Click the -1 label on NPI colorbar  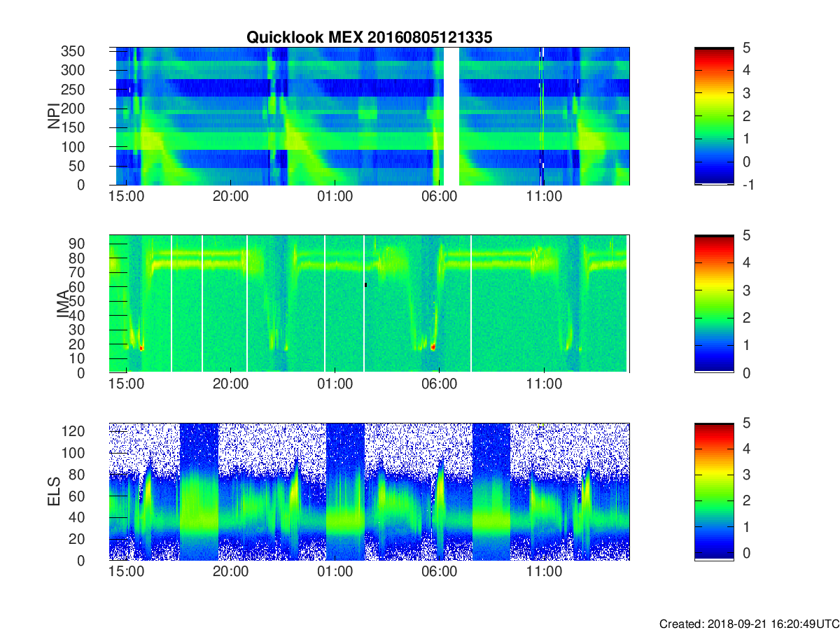click(x=748, y=185)
